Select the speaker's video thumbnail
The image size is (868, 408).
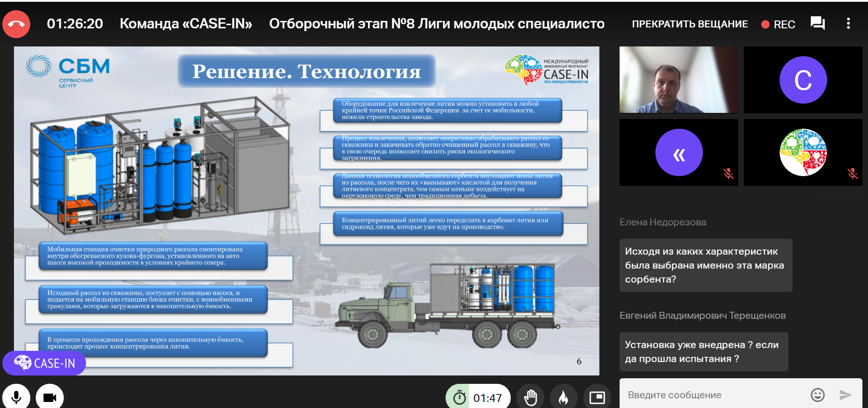[679, 79]
